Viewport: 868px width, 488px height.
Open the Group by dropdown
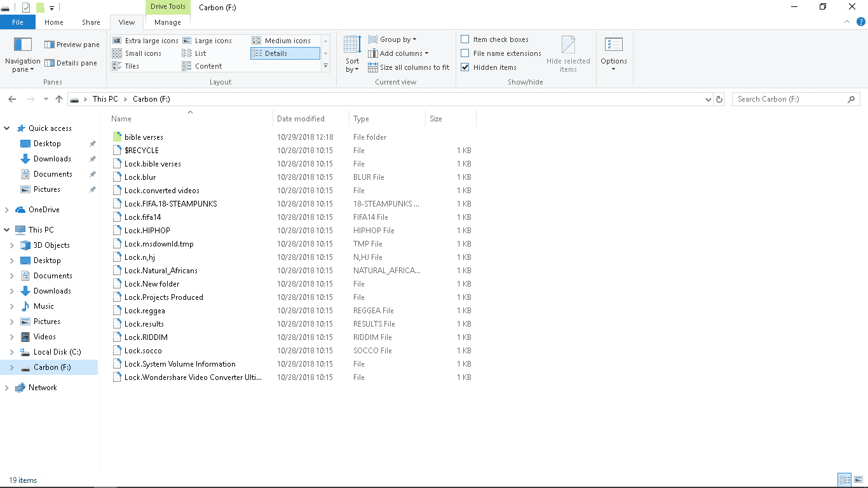click(392, 39)
